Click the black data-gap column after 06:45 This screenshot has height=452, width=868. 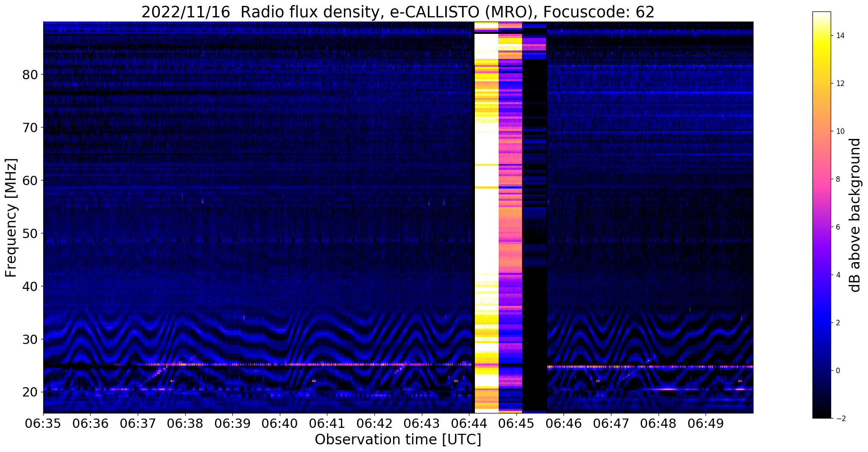(534, 217)
